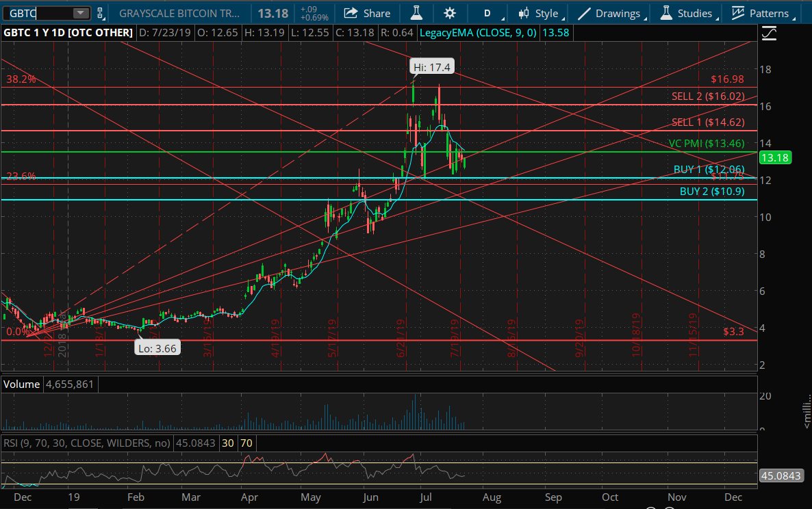
Task: Click the RSI study header label
Action: click(x=87, y=443)
